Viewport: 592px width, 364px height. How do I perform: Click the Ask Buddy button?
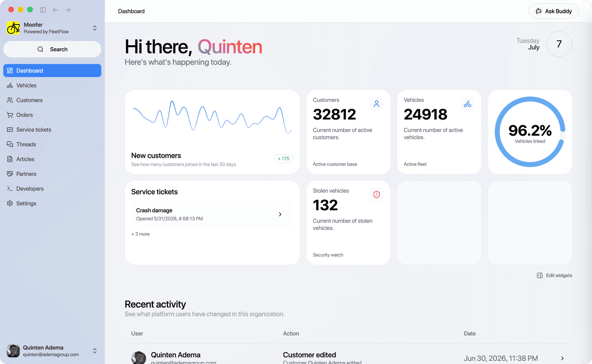tap(553, 11)
